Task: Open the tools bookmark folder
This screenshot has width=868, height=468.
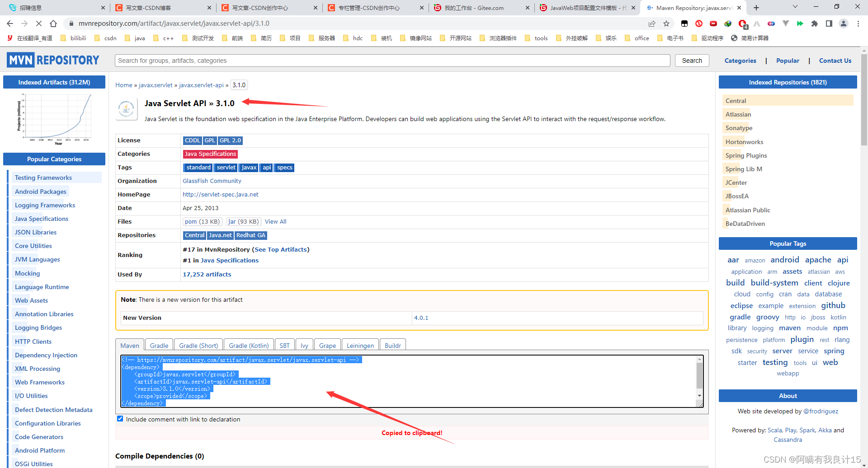Action: tap(536, 38)
